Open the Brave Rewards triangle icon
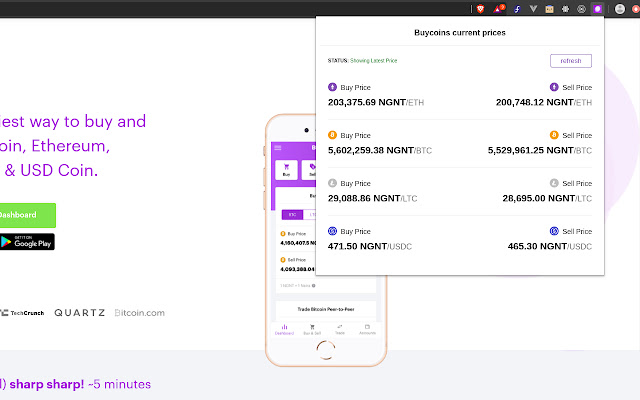This screenshot has height=400, width=640. tap(498, 9)
